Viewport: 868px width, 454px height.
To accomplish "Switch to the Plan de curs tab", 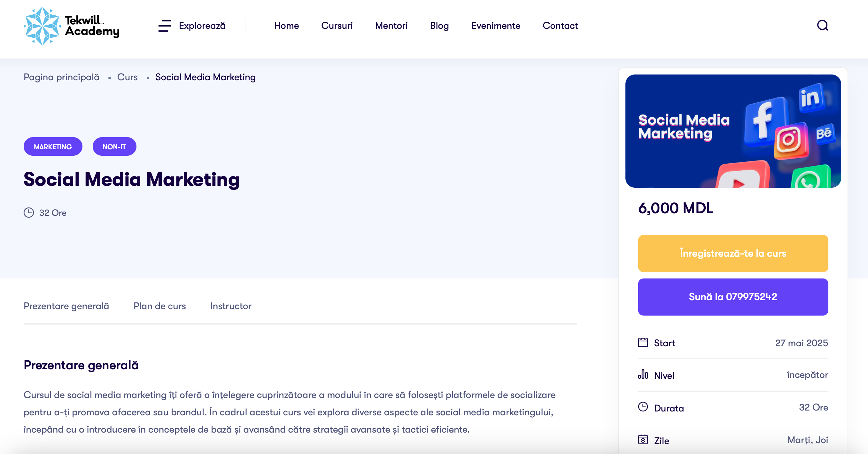I will (159, 306).
